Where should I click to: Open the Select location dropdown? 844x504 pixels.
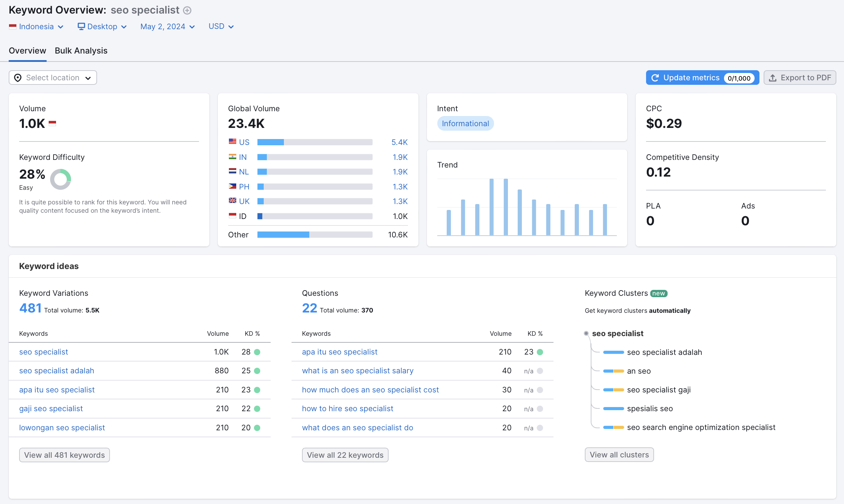point(53,78)
